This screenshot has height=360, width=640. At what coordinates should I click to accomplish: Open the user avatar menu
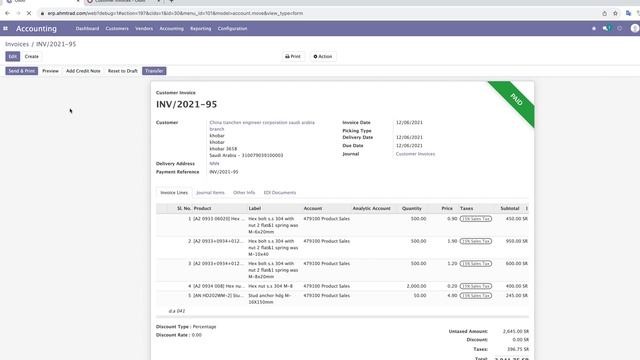[x=635, y=28]
